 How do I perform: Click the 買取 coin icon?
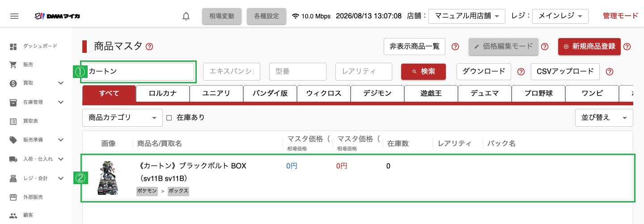pyautogui.click(x=13, y=83)
